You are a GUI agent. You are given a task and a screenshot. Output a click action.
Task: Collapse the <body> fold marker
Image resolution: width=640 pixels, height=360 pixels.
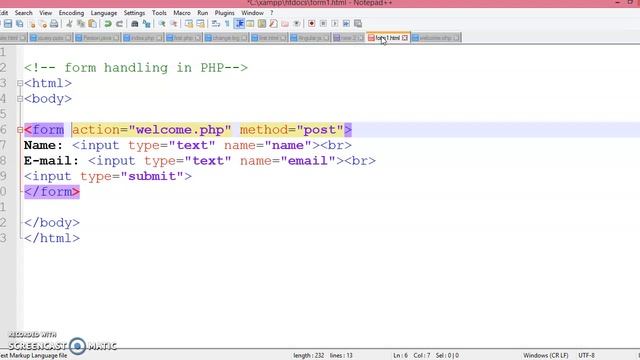click(20, 99)
